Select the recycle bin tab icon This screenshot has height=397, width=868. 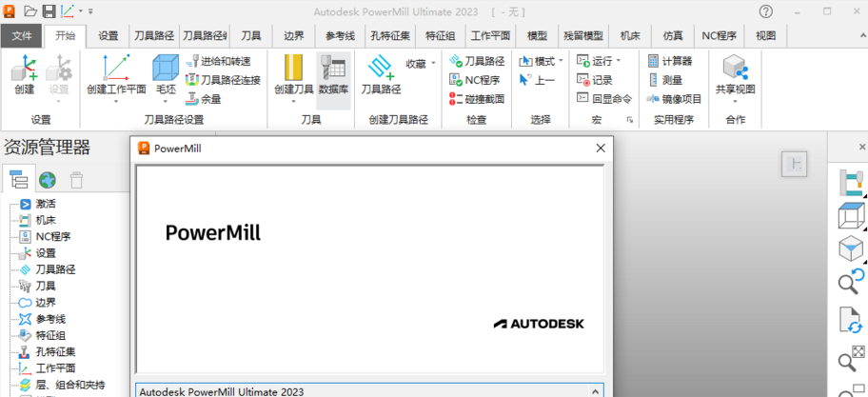click(76, 179)
